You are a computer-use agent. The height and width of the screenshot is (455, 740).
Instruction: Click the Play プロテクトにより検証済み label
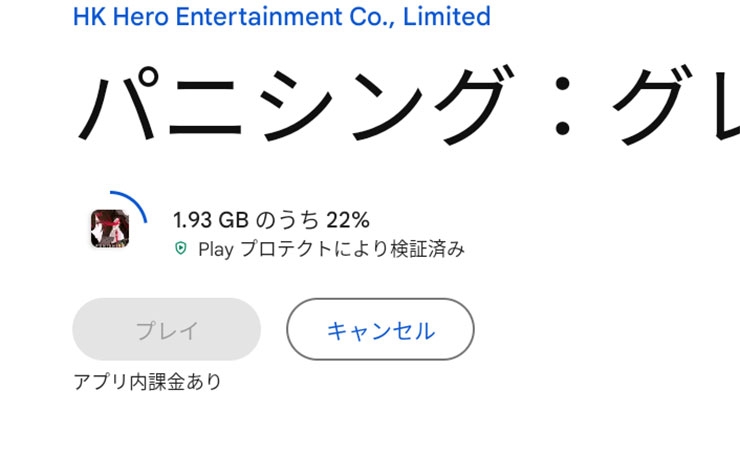click(x=331, y=249)
